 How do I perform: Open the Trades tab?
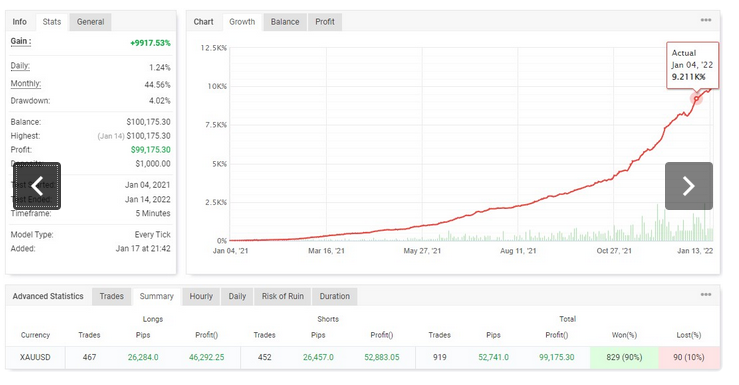click(112, 296)
